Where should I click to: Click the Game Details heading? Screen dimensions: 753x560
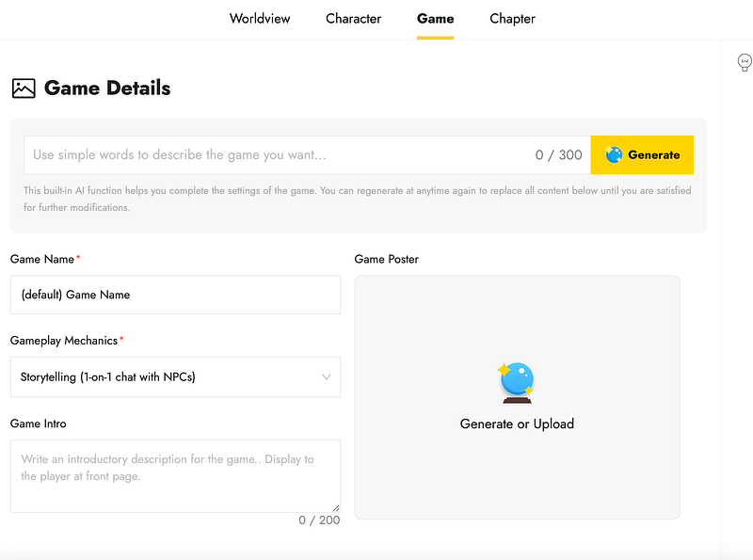pyautogui.click(x=107, y=88)
